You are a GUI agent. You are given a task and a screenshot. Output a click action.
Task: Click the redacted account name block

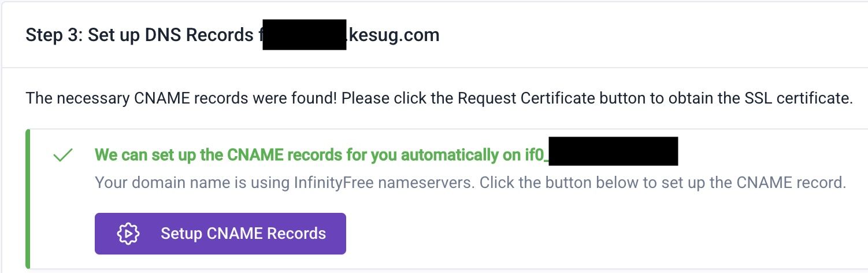pyautogui.click(x=613, y=152)
